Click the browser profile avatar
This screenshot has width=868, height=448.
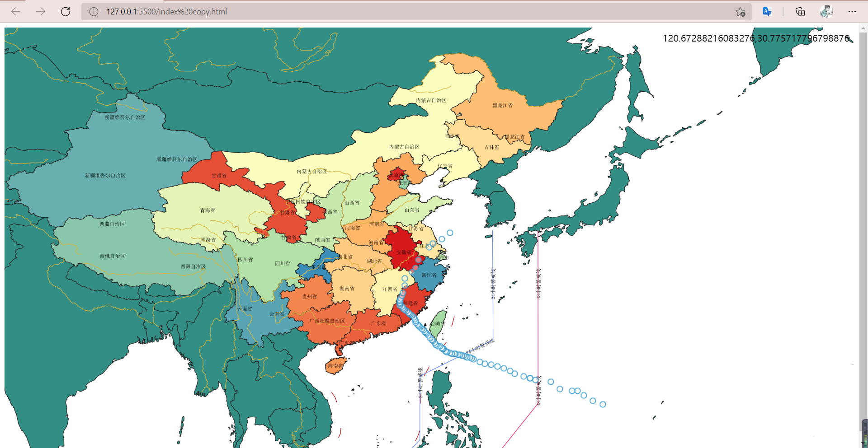[826, 12]
